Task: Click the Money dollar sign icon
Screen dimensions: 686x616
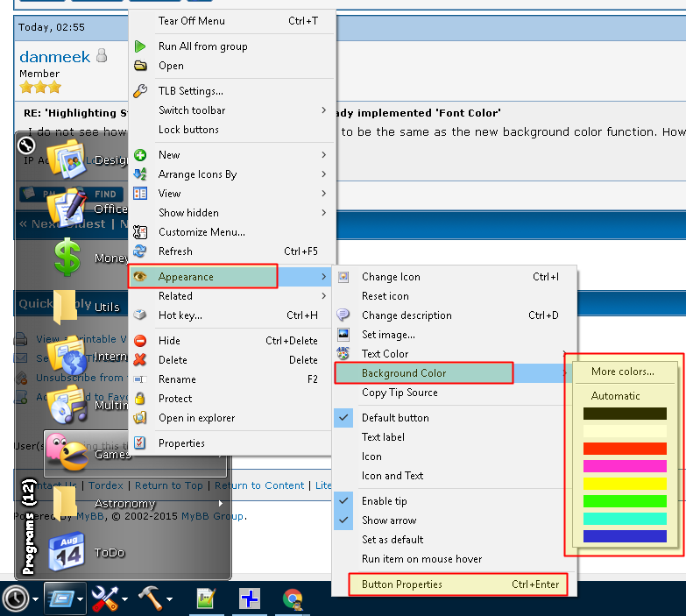Action: tap(67, 258)
